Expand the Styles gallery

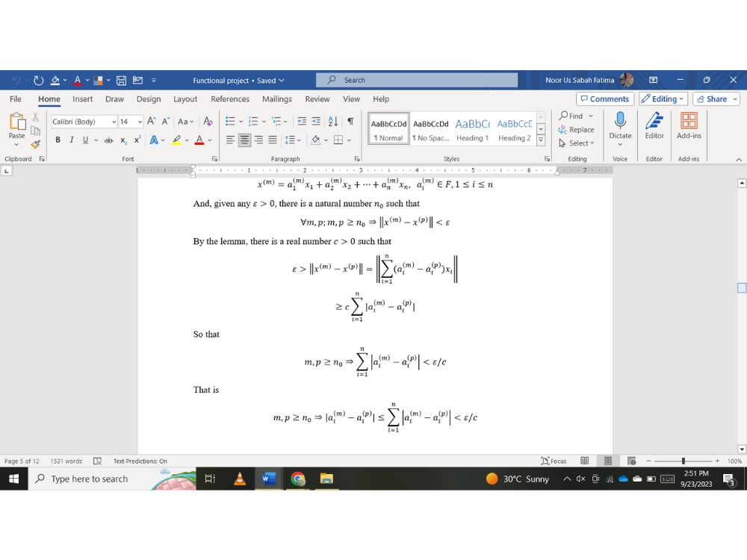[540, 139]
